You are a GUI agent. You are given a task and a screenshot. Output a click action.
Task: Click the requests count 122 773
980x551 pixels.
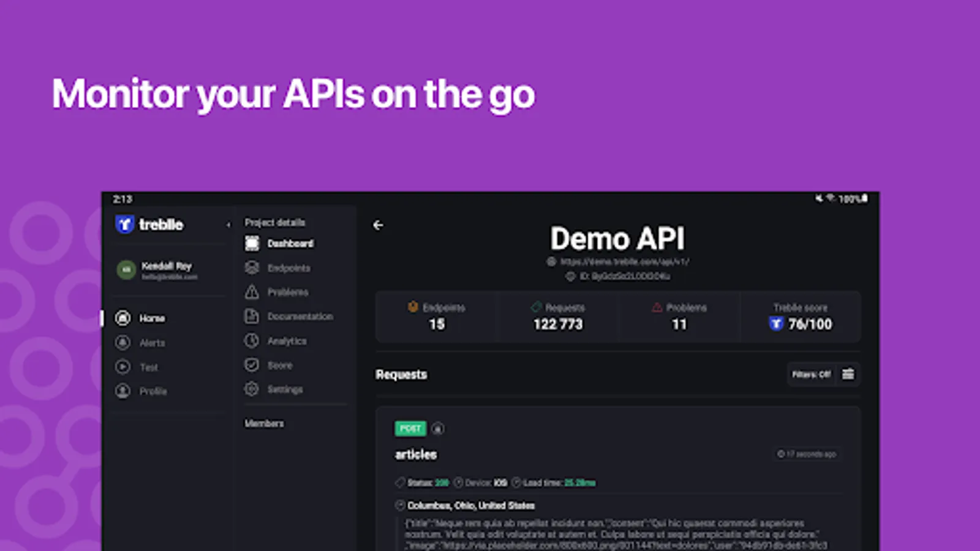point(558,324)
